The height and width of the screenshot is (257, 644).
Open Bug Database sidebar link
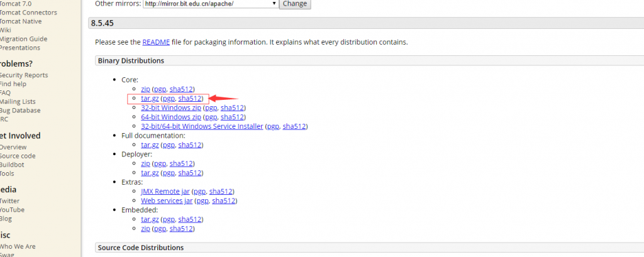[19, 111]
